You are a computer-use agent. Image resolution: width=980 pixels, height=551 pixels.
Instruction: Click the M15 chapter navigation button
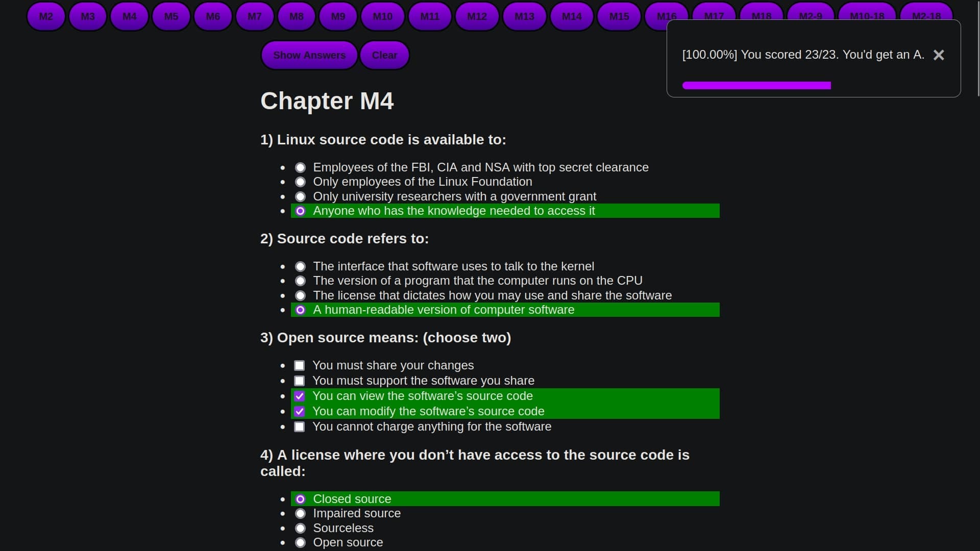pyautogui.click(x=619, y=16)
